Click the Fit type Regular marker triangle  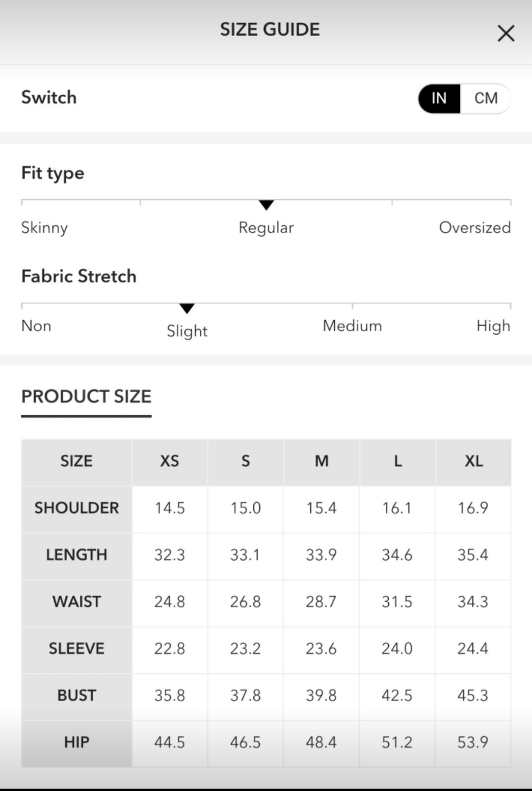coord(266,205)
